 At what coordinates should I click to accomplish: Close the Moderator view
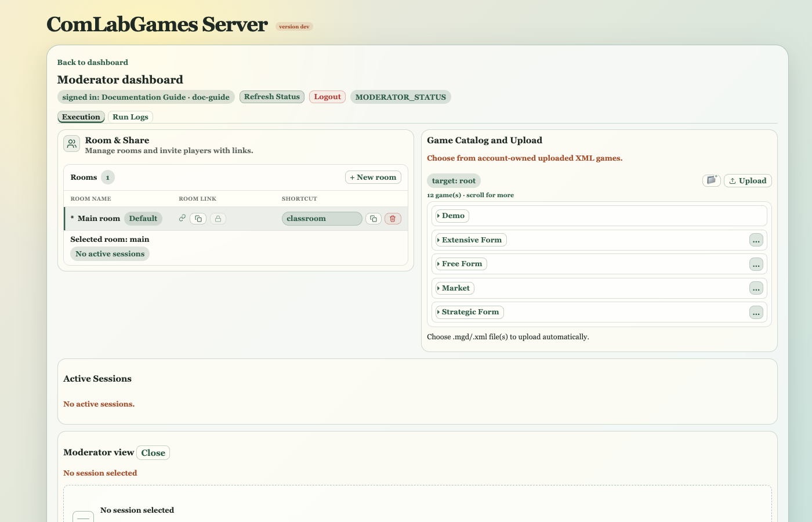tap(153, 453)
